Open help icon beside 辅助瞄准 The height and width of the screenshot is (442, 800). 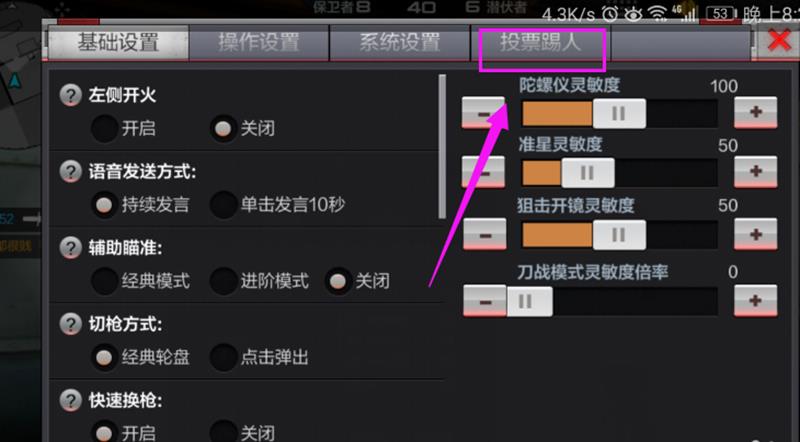pyautogui.click(x=70, y=248)
